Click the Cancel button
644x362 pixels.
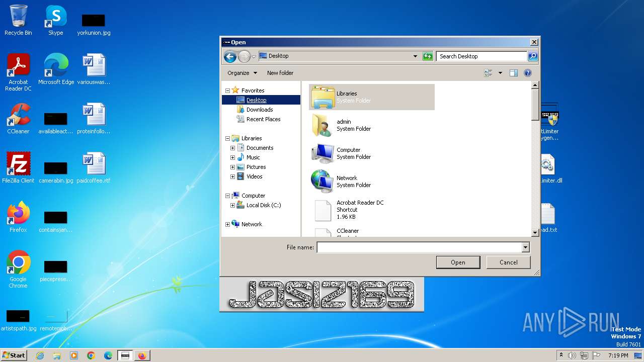pos(509,262)
